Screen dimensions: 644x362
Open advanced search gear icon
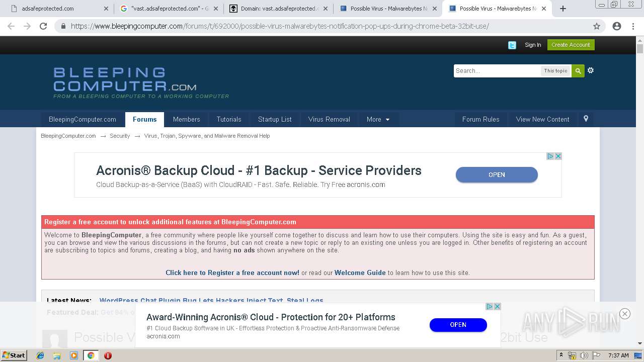pyautogui.click(x=591, y=70)
